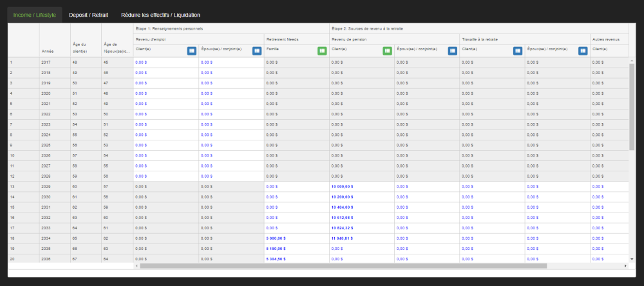
Task: Click the table icon for Époux(se) Revenu de pension
Action: pos(453,50)
